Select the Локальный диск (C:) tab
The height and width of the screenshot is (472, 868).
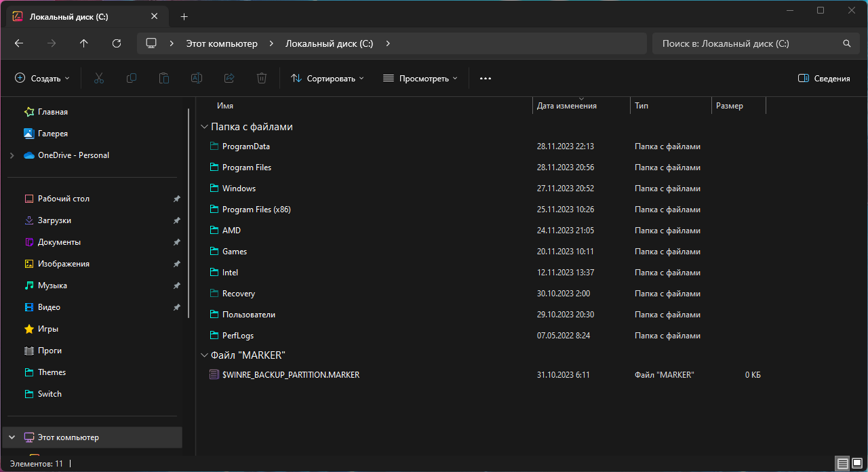(87, 16)
